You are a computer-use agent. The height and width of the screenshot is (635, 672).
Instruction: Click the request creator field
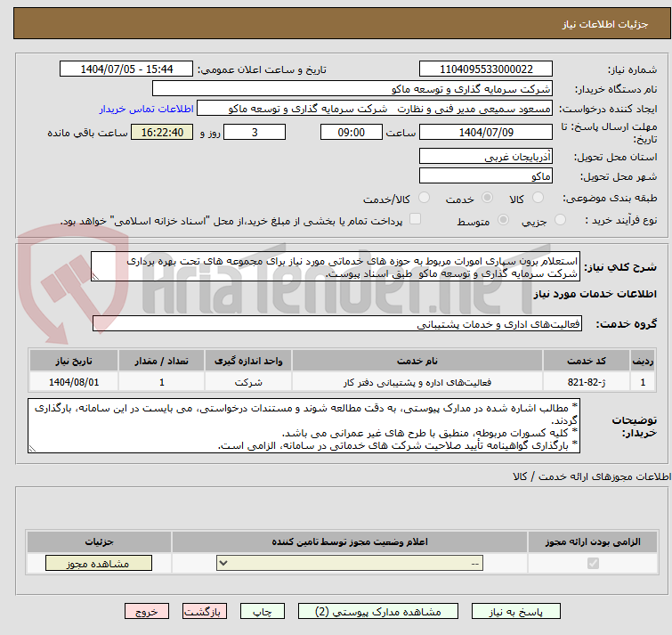375,109
